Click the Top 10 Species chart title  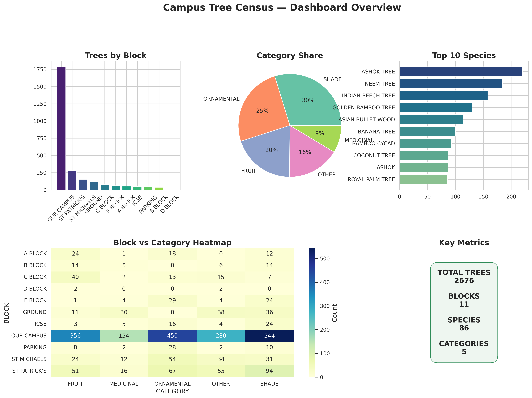[464, 56]
